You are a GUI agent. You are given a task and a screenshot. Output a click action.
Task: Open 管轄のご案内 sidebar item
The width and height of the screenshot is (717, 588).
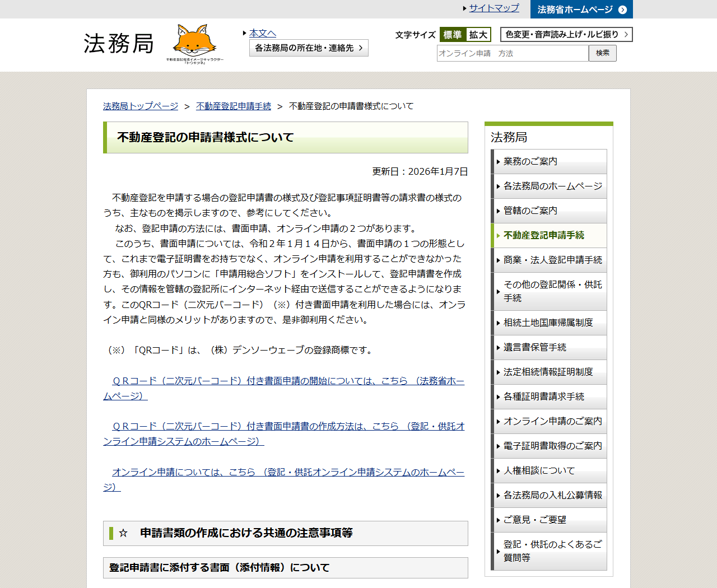pos(549,211)
